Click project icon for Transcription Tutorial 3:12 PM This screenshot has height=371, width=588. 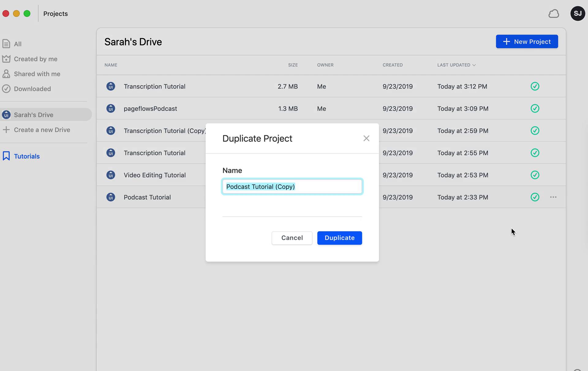point(111,86)
